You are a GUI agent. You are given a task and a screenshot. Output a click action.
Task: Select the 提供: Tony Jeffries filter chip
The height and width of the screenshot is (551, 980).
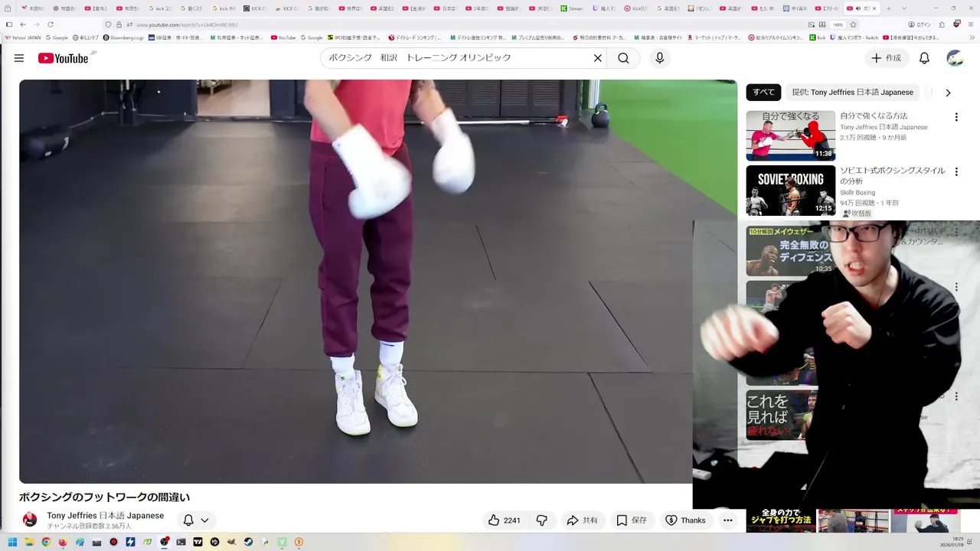click(x=852, y=92)
